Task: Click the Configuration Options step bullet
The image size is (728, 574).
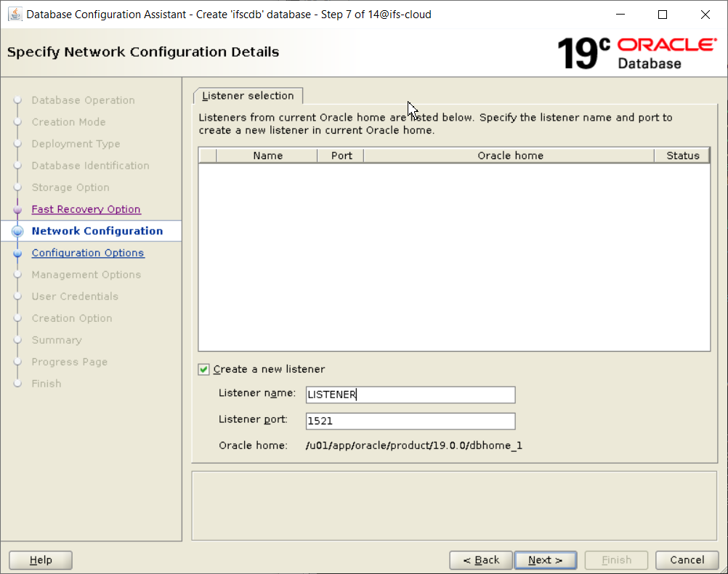Action: click(17, 253)
